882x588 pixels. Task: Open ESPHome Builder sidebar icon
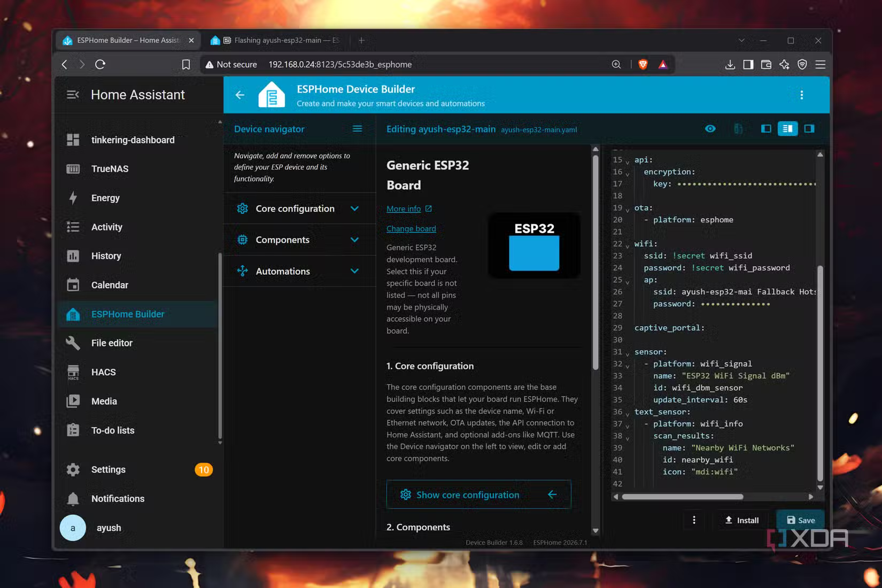pos(73,314)
